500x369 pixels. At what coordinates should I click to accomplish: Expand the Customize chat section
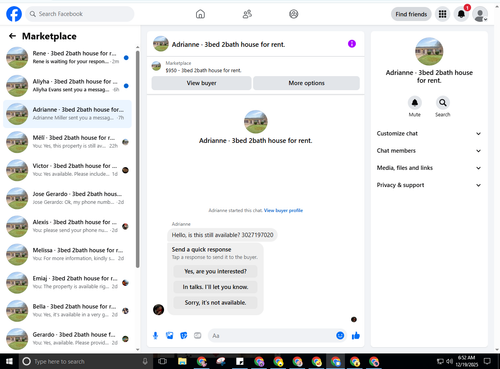coord(429,133)
